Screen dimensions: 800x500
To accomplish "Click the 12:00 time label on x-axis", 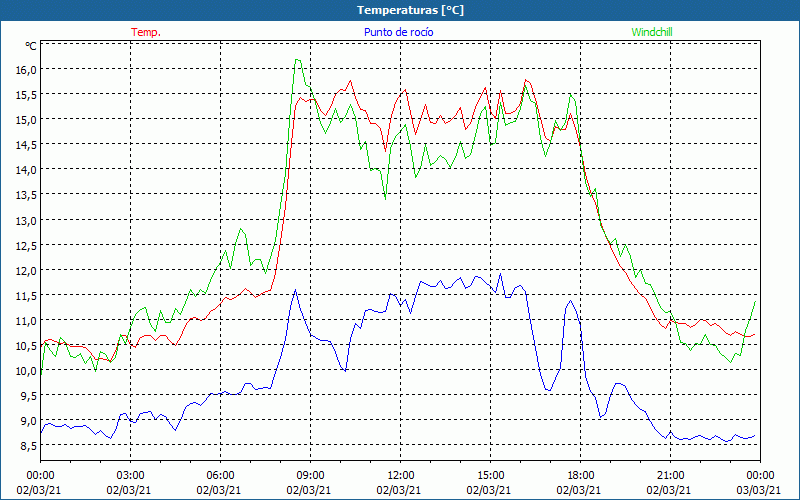I will click(x=401, y=476).
